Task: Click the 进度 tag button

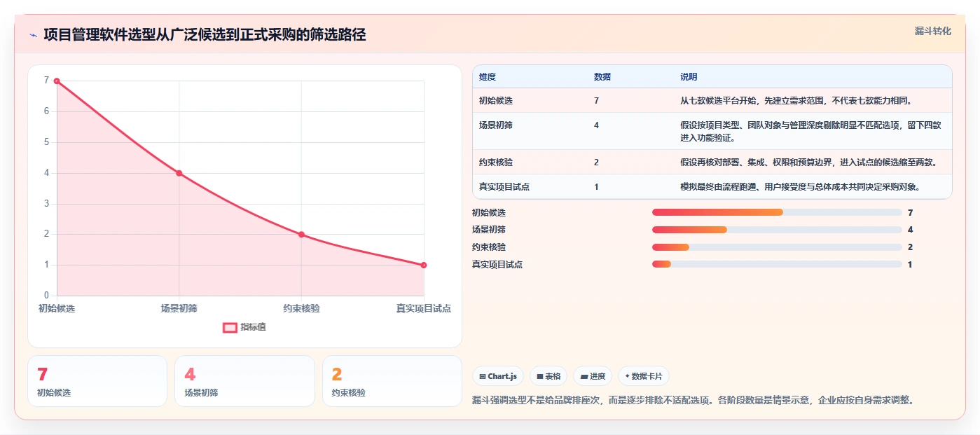Action: (x=593, y=376)
